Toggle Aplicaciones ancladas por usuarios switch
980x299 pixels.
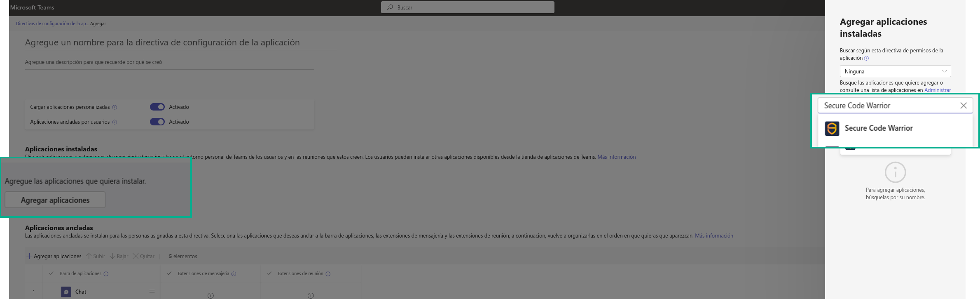pyautogui.click(x=157, y=122)
